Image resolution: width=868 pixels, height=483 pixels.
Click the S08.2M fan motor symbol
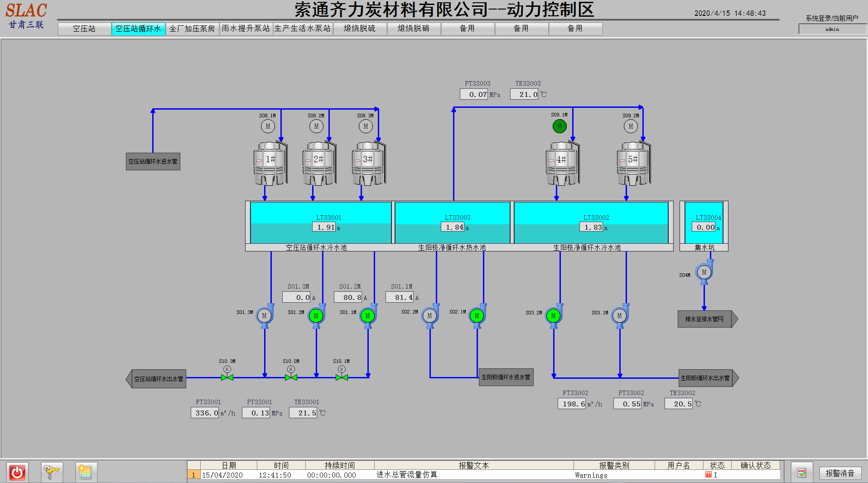(316, 126)
